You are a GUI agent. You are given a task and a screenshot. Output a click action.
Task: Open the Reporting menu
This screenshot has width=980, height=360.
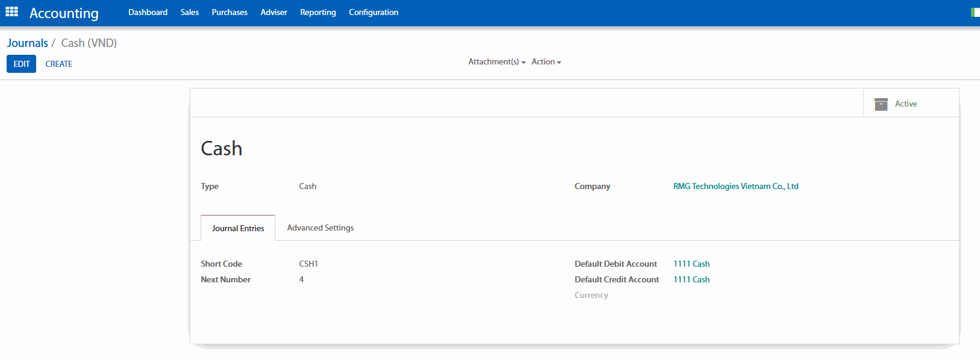click(x=318, y=12)
